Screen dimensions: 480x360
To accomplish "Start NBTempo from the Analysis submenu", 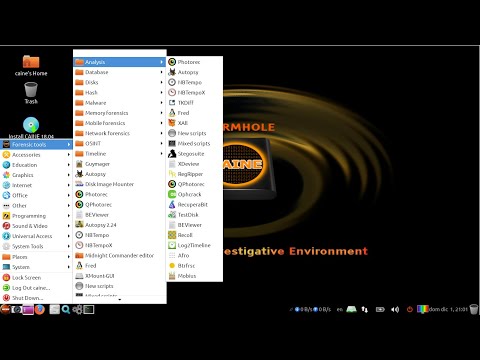I will click(x=195, y=82).
